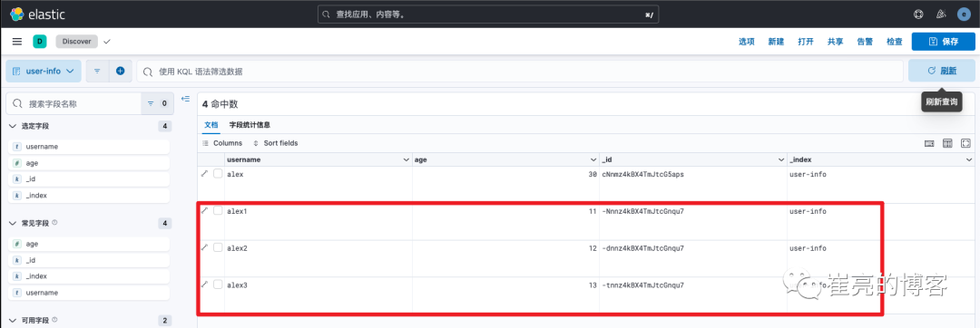This screenshot has height=328, width=980.
Task: Select _id field under 选定字段
Action: click(x=89, y=179)
